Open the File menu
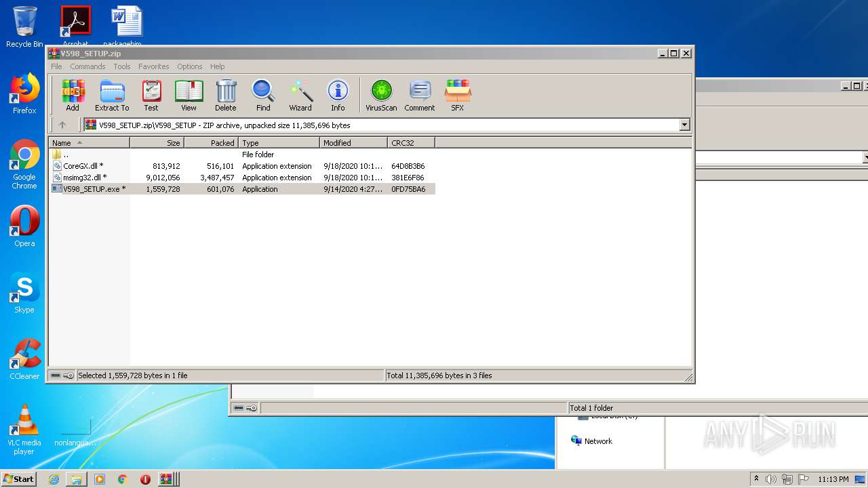 click(56, 66)
